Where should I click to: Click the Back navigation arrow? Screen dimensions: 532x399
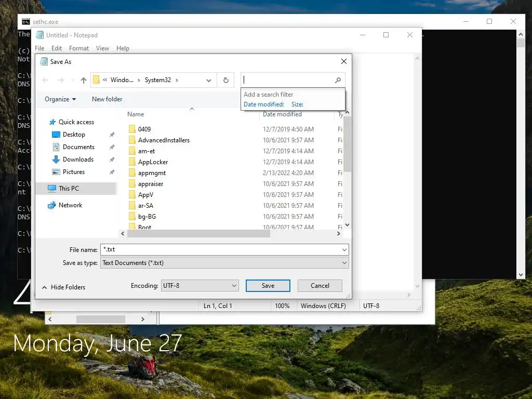pyautogui.click(x=45, y=81)
